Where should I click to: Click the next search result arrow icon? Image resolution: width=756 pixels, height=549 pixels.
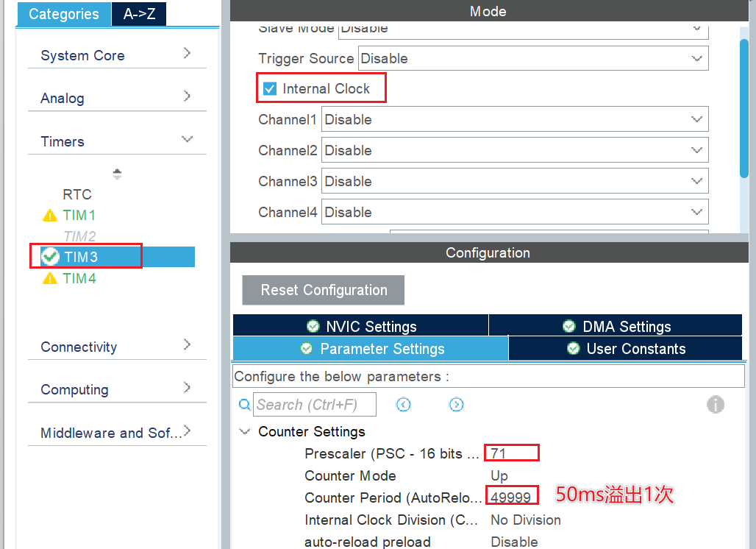[456, 405]
